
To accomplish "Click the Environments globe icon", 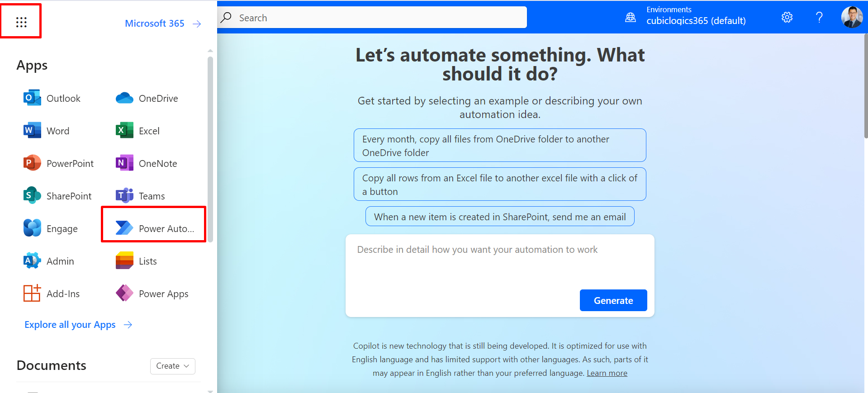I will pos(631,18).
